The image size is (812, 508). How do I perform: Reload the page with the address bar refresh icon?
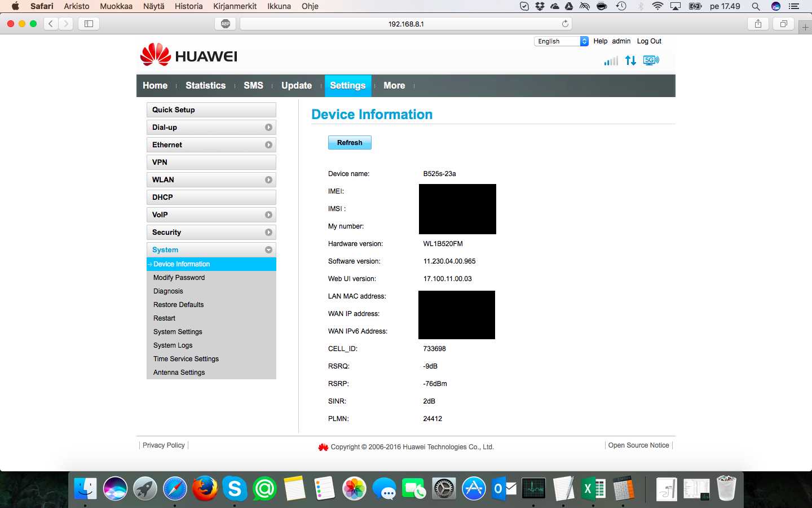tap(565, 24)
